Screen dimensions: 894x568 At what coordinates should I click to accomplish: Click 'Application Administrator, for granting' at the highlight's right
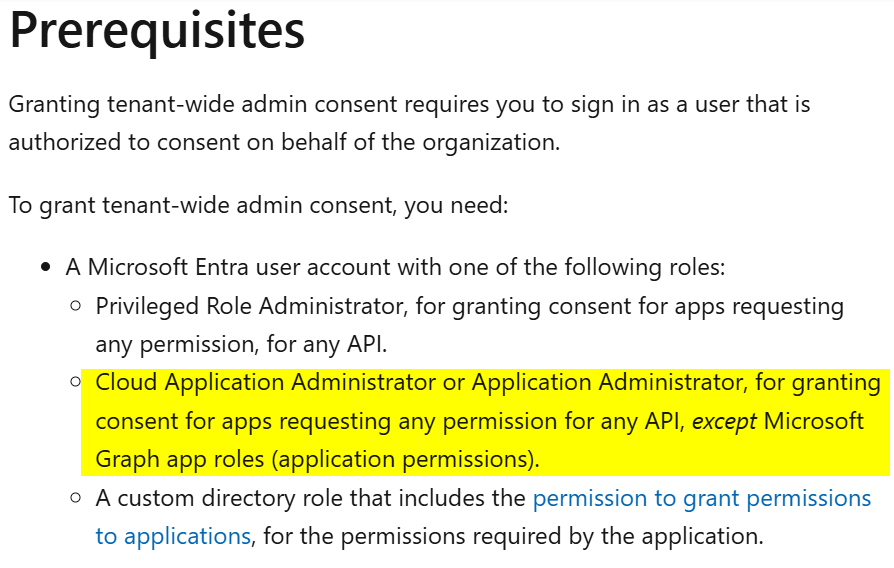[x=676, y=383]
